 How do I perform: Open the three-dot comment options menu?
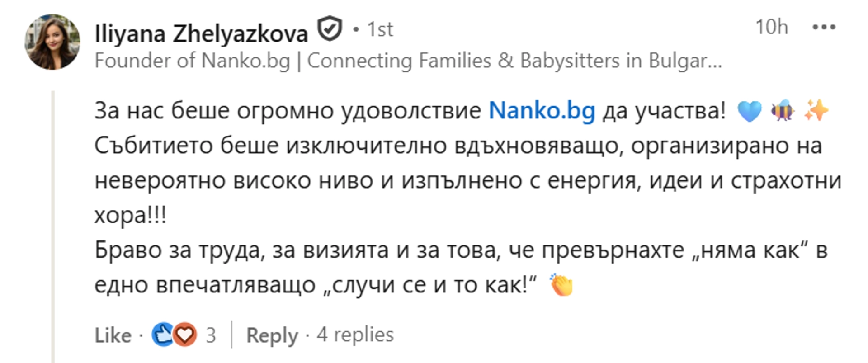(x=824, y=27)
